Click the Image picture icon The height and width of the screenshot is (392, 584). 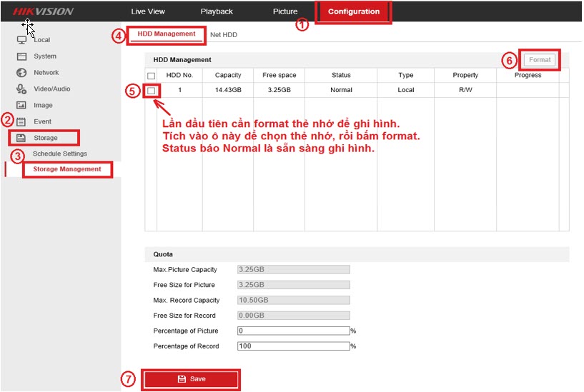(x=21, y=106)
